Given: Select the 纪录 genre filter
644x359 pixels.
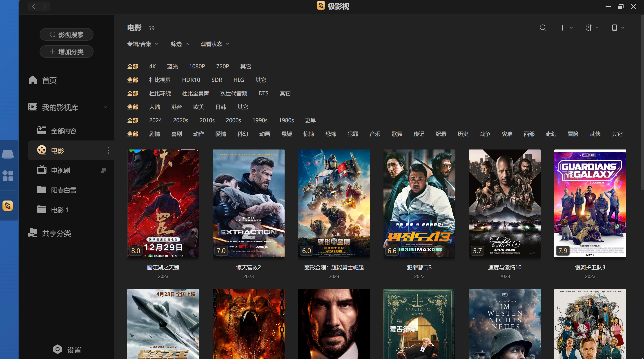Looking at the screenshot, I should pyautogui.click(x=441, y=134).
